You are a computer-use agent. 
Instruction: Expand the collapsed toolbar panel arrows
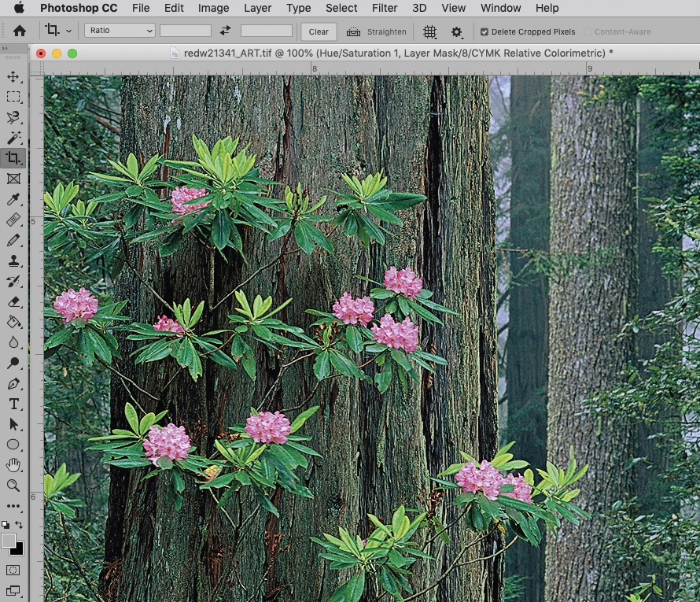5,48
